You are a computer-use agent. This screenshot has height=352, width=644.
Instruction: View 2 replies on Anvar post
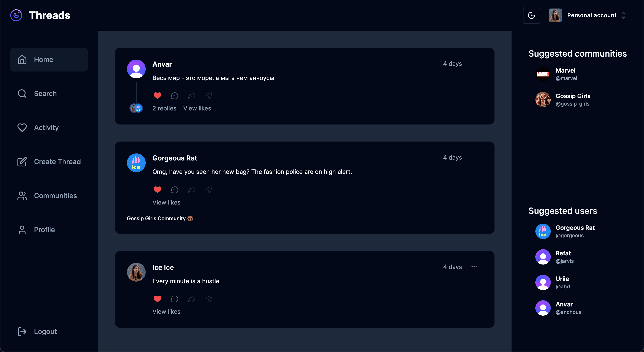tap(164, 108)
